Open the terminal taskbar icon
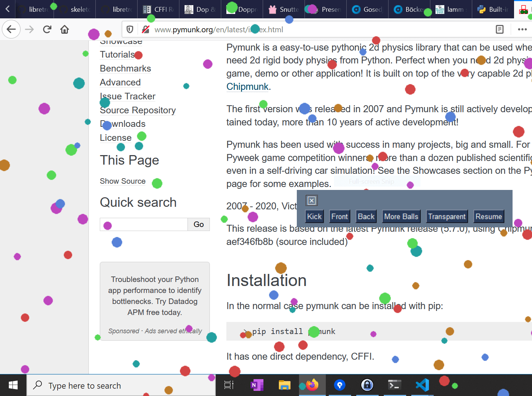 click(395, 385)
